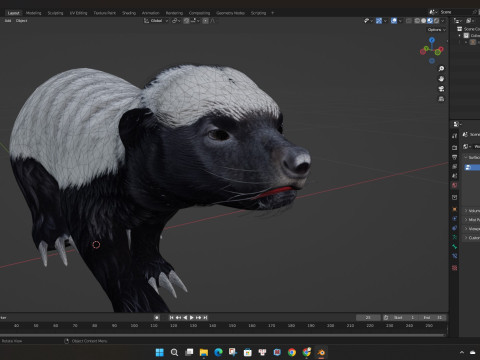The height and width of the screenshot is (360, 480).
Task: Switch perspective/orthographic using the grid icon
Action: [x=441, y=99]
